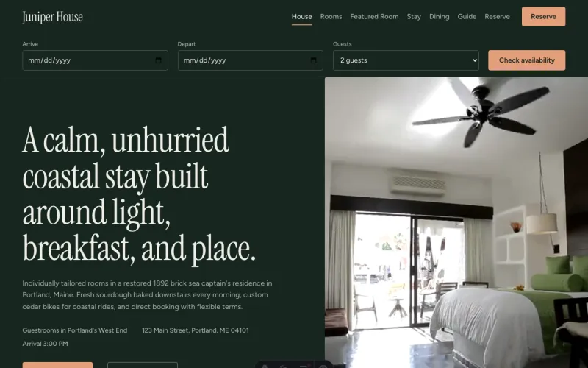This screenshot has width=588, height=368.
Task: Click the "Depart" field label
Action: [187, 44]
